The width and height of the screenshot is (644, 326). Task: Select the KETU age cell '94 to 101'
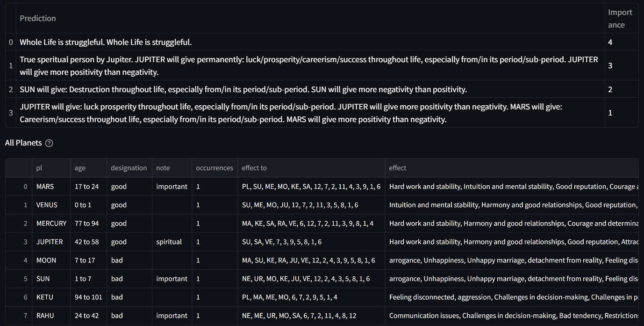[89, 297]
